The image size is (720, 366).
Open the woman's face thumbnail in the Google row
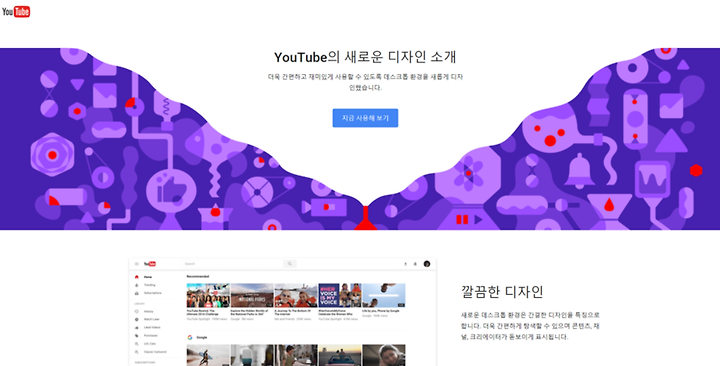(384, 355)
